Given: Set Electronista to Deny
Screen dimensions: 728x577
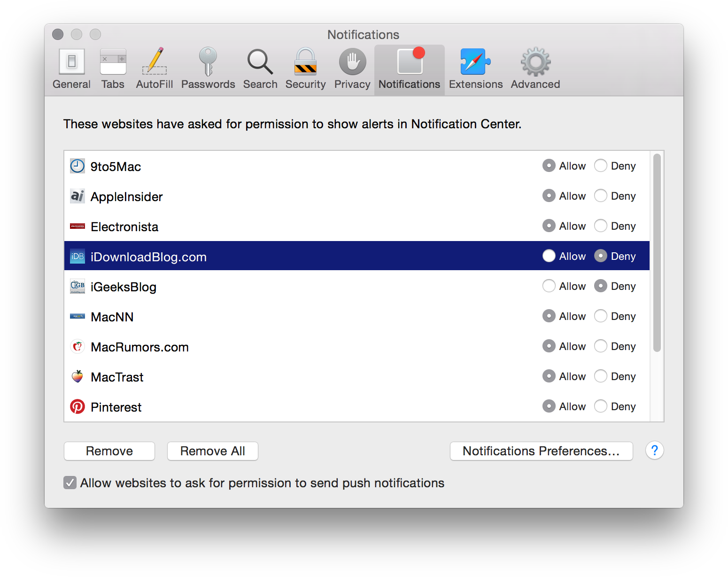Looking at the screenshot, I should click(x=601, y=226).
